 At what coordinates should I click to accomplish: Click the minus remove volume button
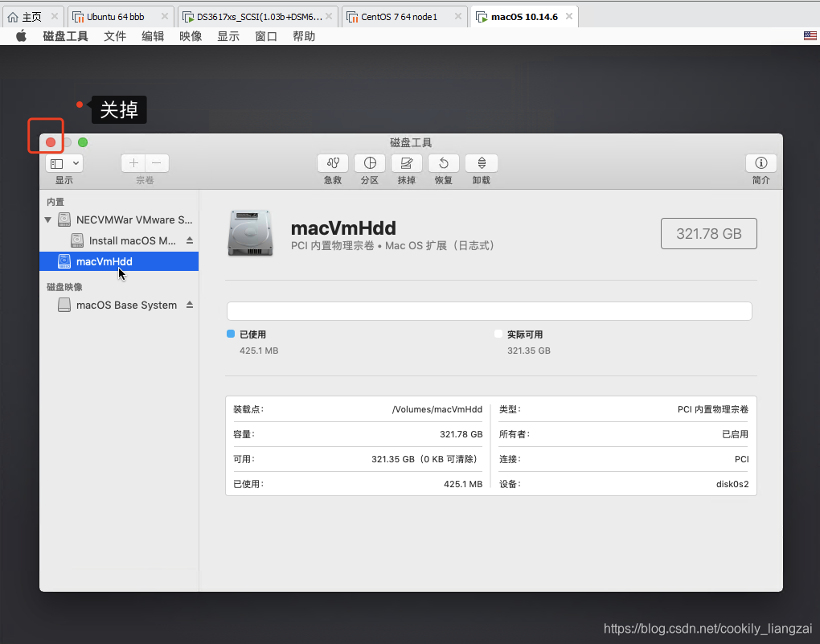[x=157, y=163]
